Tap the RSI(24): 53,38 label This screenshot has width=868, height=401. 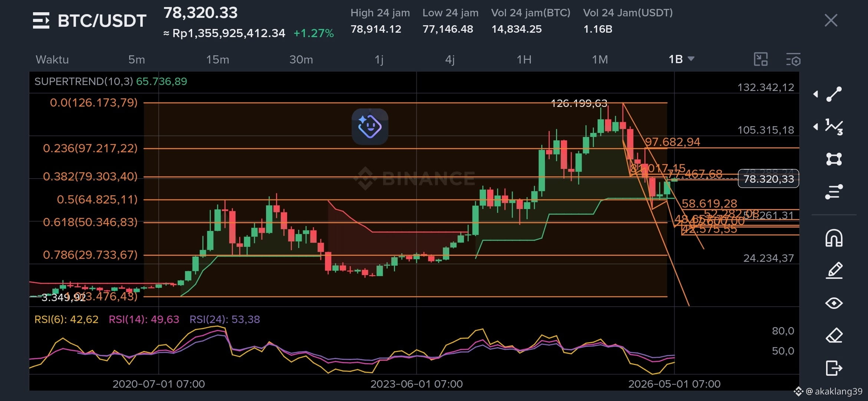tap(225, 319)
